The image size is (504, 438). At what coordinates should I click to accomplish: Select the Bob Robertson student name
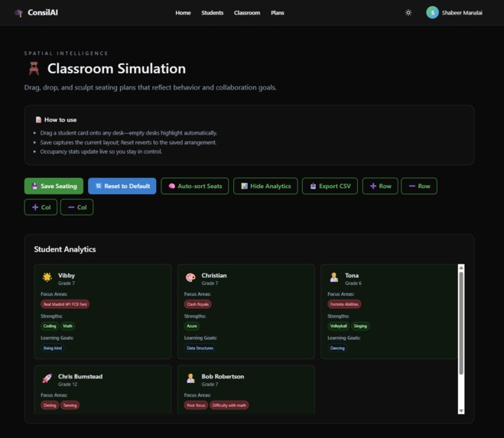coord(223,376)
